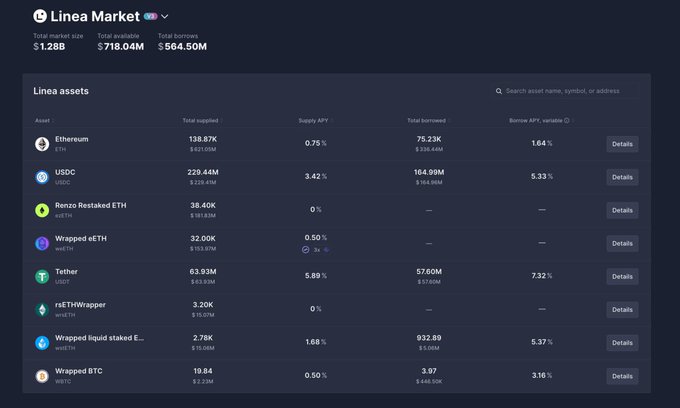Viewport: 680px width, 408px height.
Task: Open Details for Wrapped BTC
Action: 622,376
